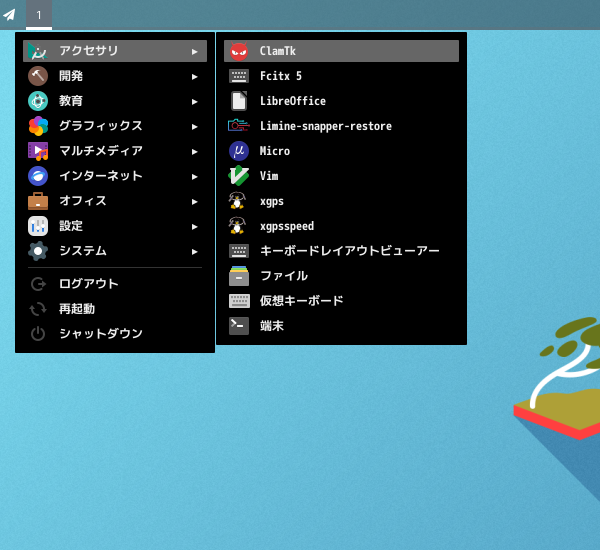Screen dimensions: 600x550
Task: Click the LibreOffice document icon
Action: tap(239, 101)
